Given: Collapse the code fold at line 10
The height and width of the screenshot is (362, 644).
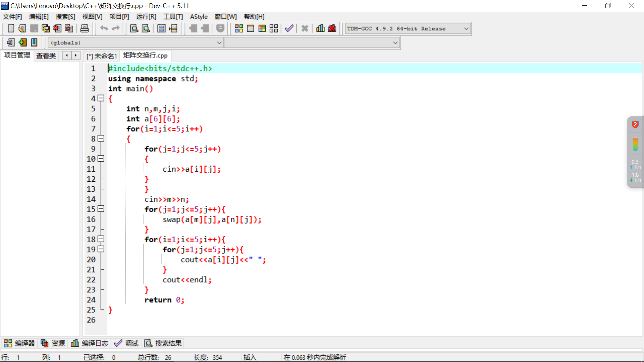Looking at the screenshot, I should 101,159.
